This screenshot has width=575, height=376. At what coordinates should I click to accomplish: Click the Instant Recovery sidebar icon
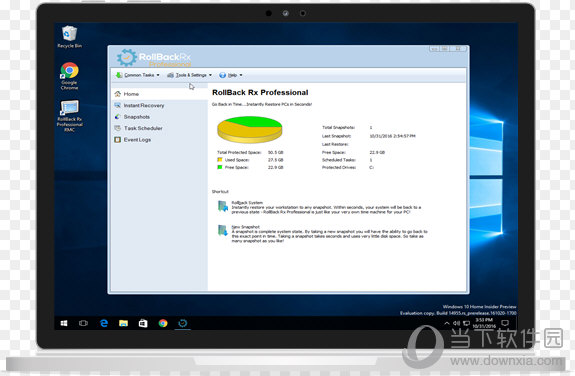[x=118, y=105]
